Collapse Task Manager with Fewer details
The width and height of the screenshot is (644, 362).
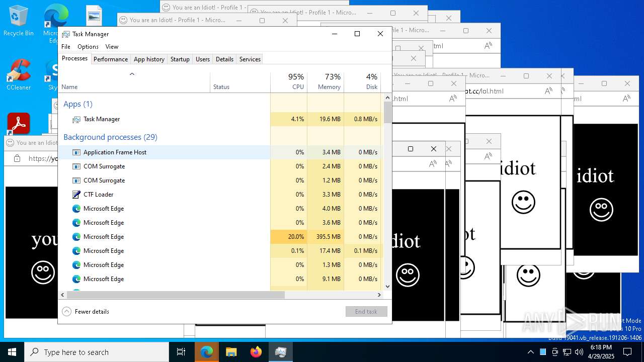click(x=86, y=312)
